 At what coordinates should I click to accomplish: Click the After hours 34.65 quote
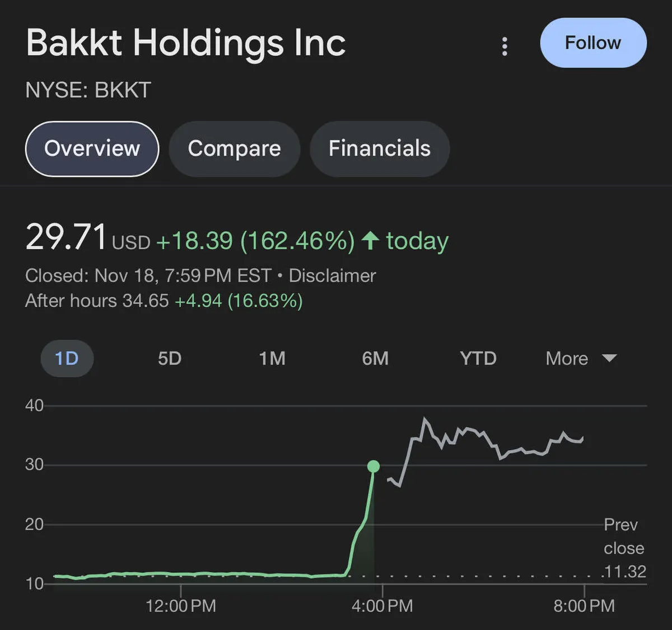[x=97, y=301]
